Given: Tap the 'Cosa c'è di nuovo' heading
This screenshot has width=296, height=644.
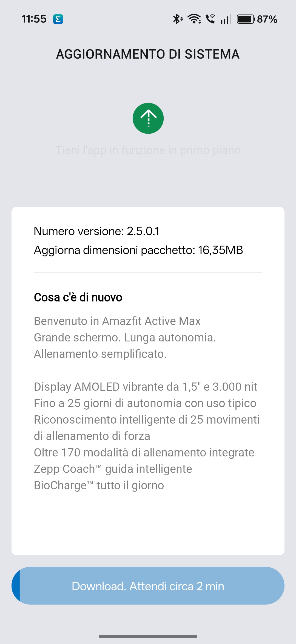Looking at the screenshot, I should point(78,297).
